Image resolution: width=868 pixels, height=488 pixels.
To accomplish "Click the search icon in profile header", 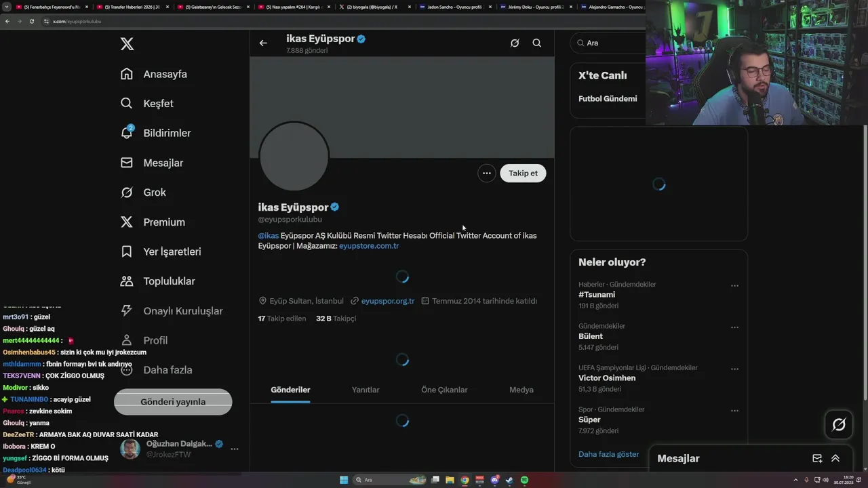I will [536, 43].
